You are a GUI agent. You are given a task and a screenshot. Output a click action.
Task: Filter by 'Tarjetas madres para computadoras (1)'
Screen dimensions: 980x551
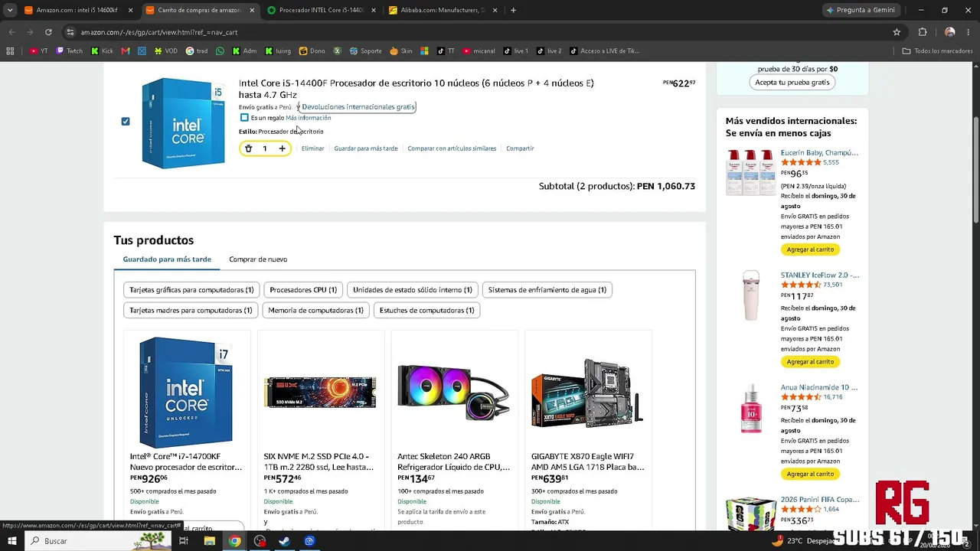pos(191,311)
